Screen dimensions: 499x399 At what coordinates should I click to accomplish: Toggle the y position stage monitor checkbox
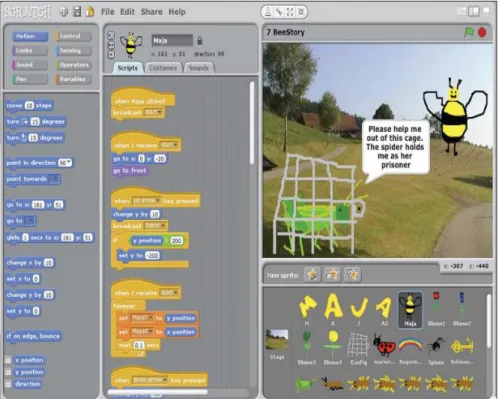coord(8,372)
